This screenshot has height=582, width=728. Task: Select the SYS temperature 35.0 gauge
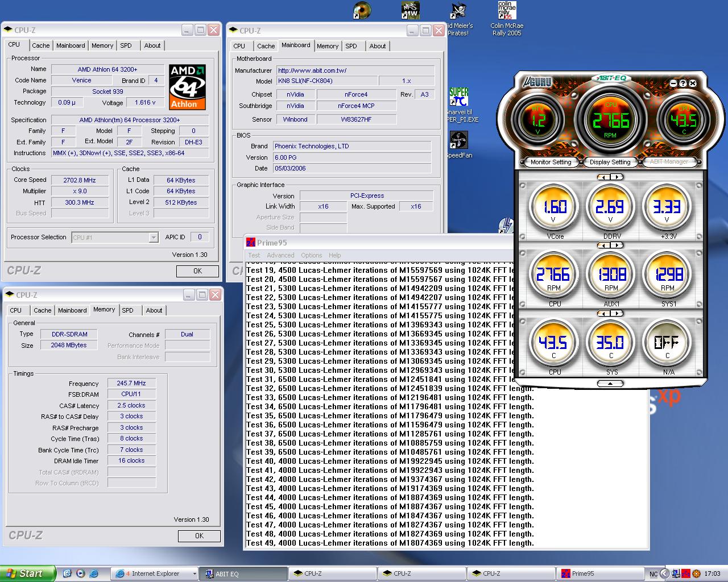point(610,342)
